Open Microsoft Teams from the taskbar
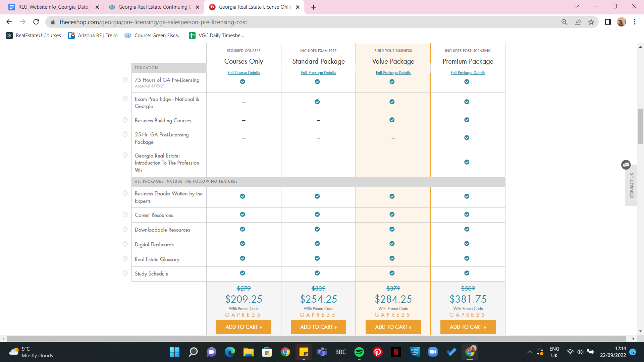The height and width of the screenshot is (362, 644). tap(322, 352)
